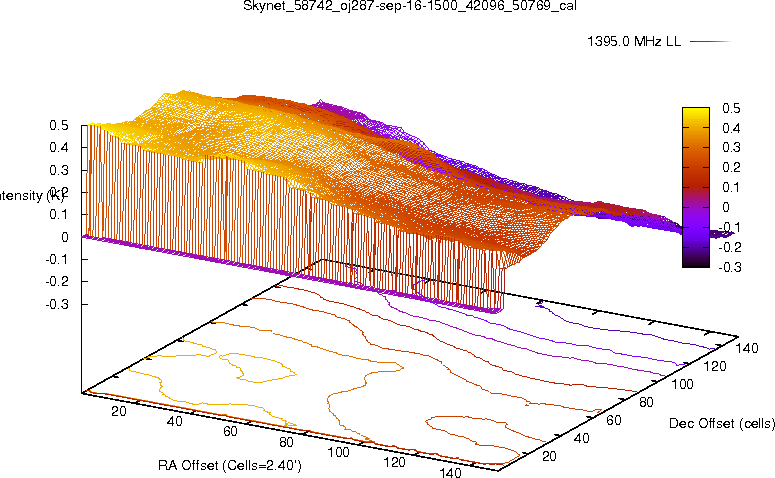Image resolution: width=775 pixels, height=478 pixels.
Task: Choose the 100 tick on the Dec Offset axis
Action: tap(682, 384)
